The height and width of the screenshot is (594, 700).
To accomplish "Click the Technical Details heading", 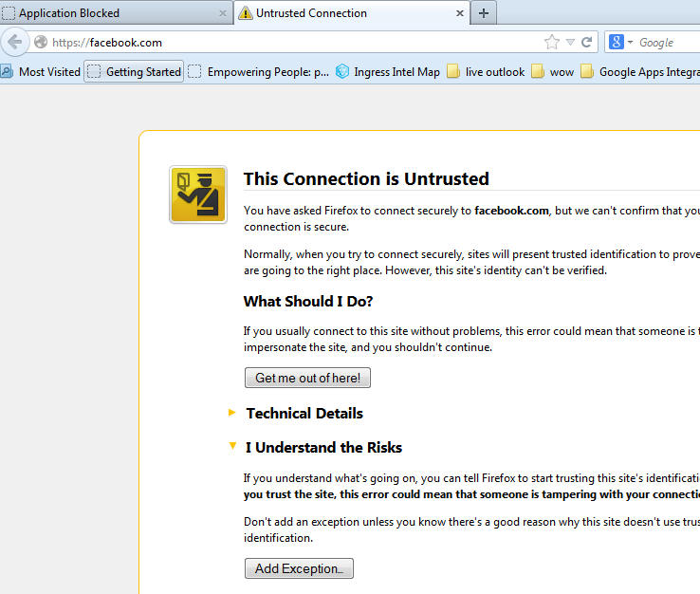I will (x=304, y=414).
